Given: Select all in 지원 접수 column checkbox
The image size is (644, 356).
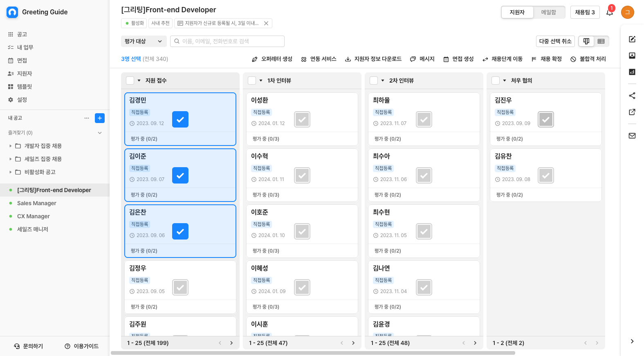Looking at the screenshot, I should [x=130, y=81].
